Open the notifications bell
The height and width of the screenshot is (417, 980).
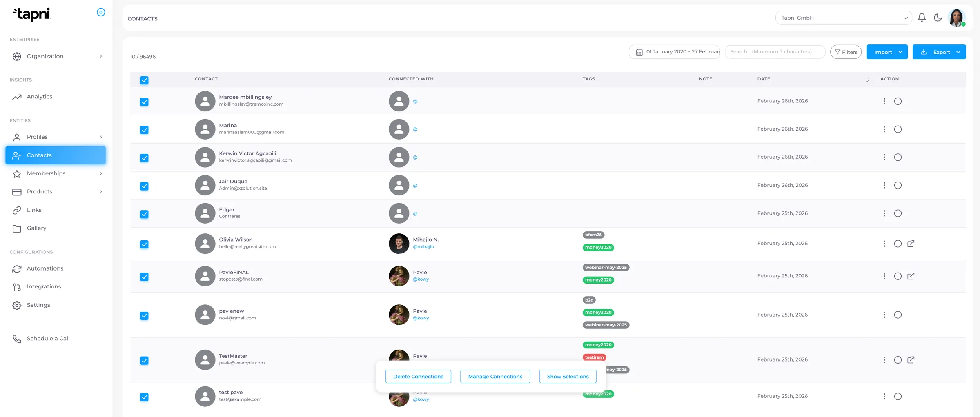click(x=922, y=18)
